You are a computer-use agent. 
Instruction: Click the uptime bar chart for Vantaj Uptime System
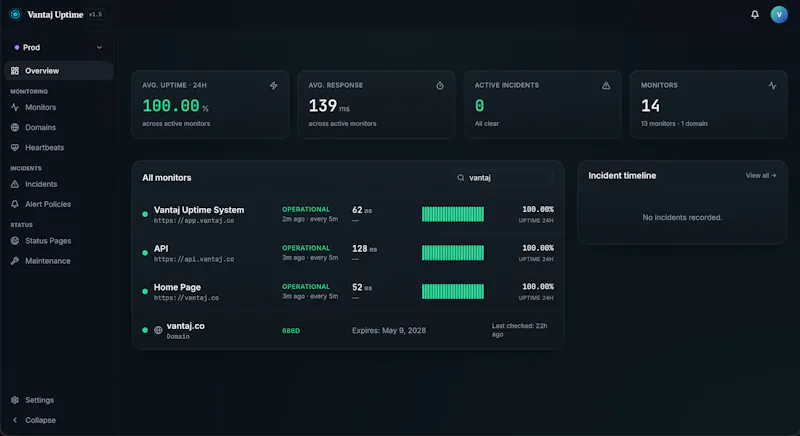(453, 214)
